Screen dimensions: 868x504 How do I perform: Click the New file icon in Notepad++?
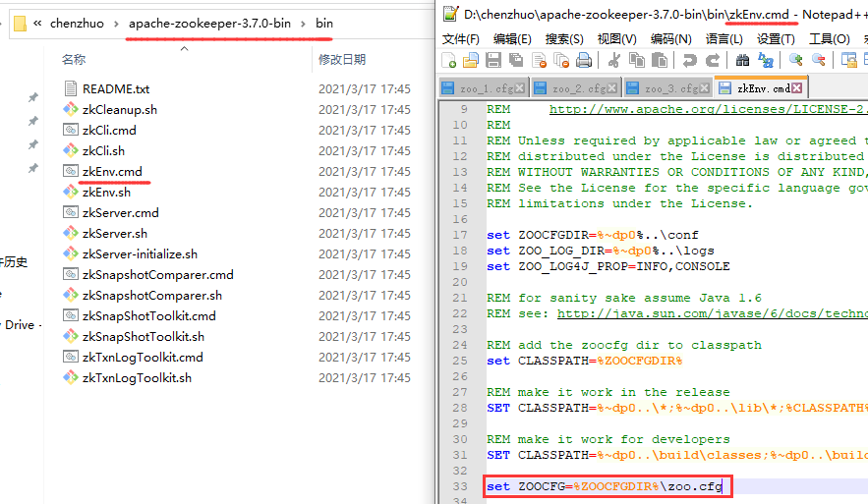click(449, 62)
